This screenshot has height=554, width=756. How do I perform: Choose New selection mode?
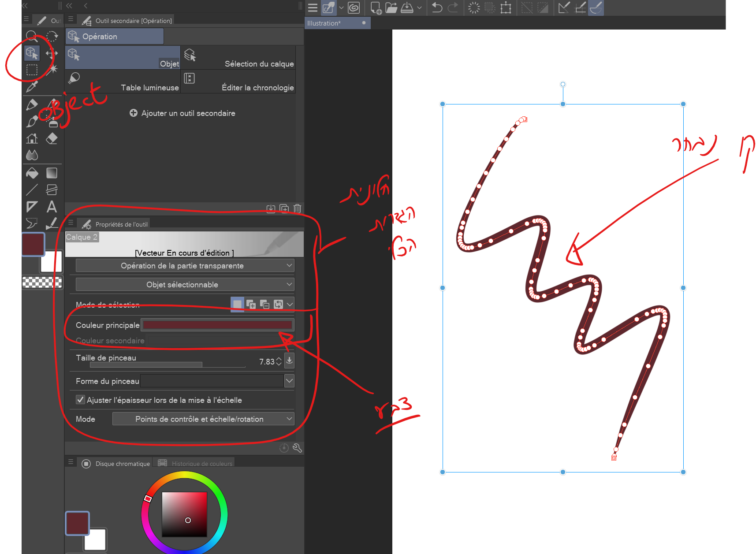[x=237, y=304]
